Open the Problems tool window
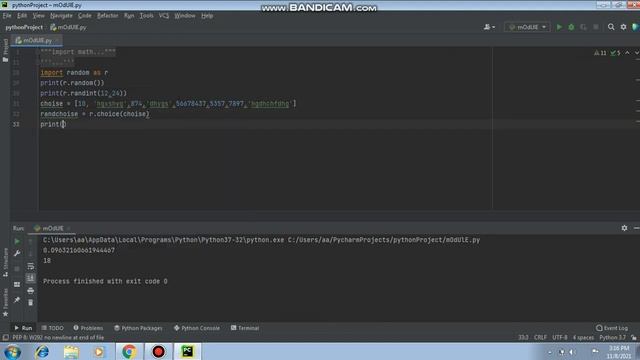This screenshot has width=640, height=360. [x=88, y=328]
